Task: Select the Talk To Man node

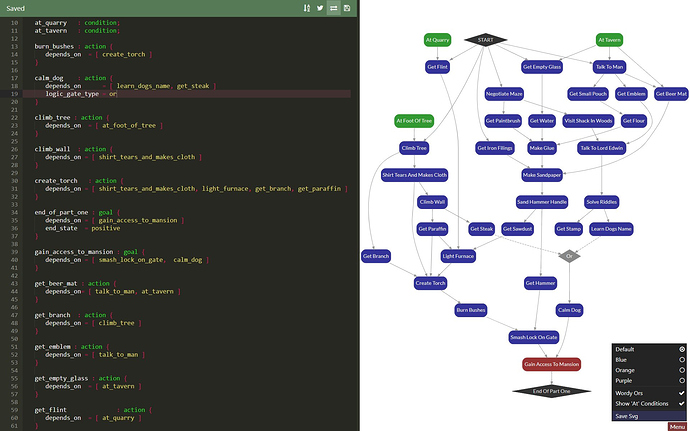Action: (609, 67)
